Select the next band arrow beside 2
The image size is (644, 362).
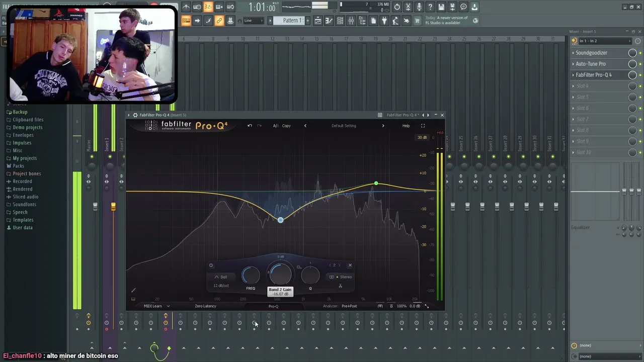point(339,265)
